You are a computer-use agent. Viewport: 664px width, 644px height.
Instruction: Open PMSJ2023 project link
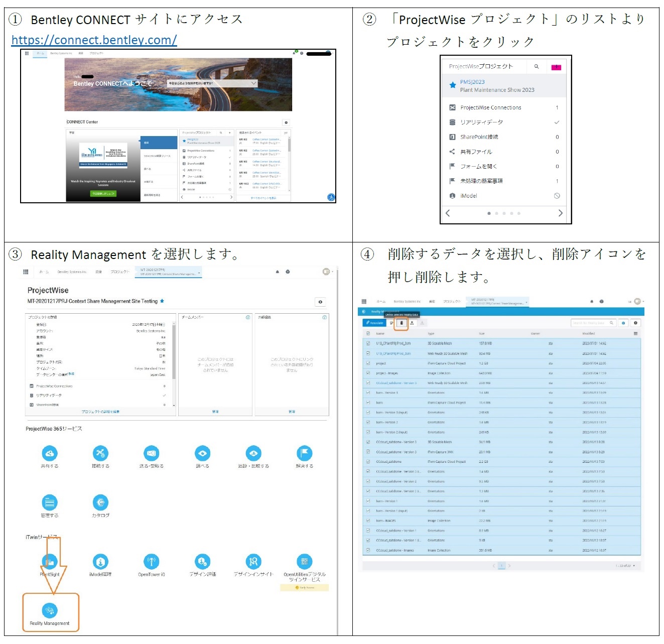(472, 82)
